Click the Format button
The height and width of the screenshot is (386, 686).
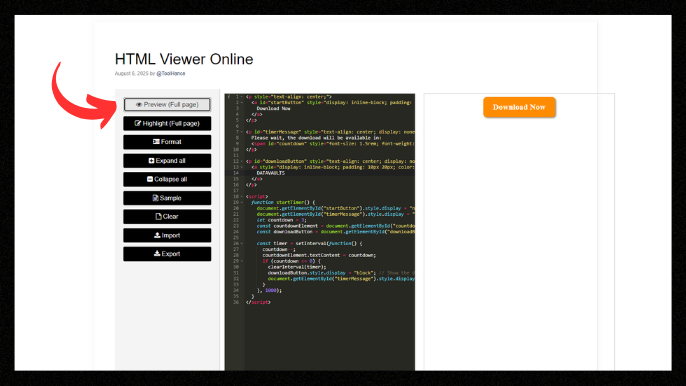pyautogui.click(x=167, y=142)
